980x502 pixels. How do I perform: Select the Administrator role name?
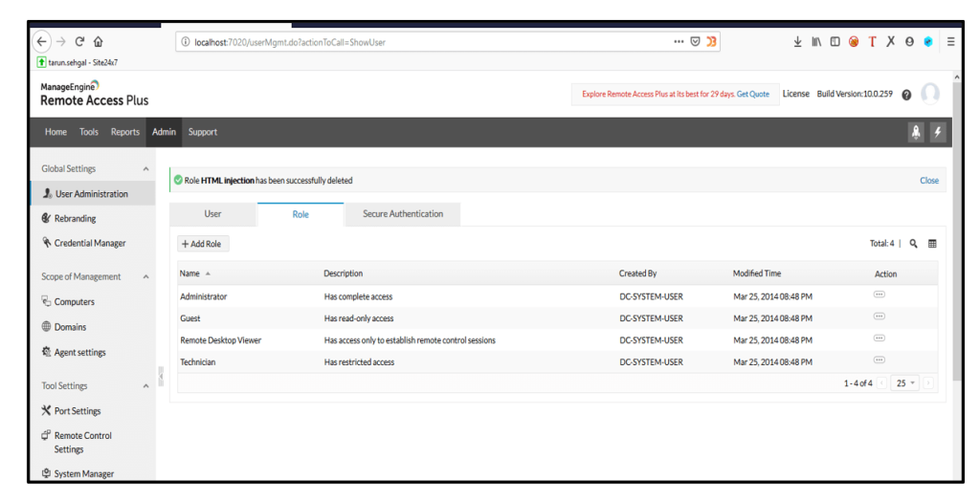click(204, 296)
